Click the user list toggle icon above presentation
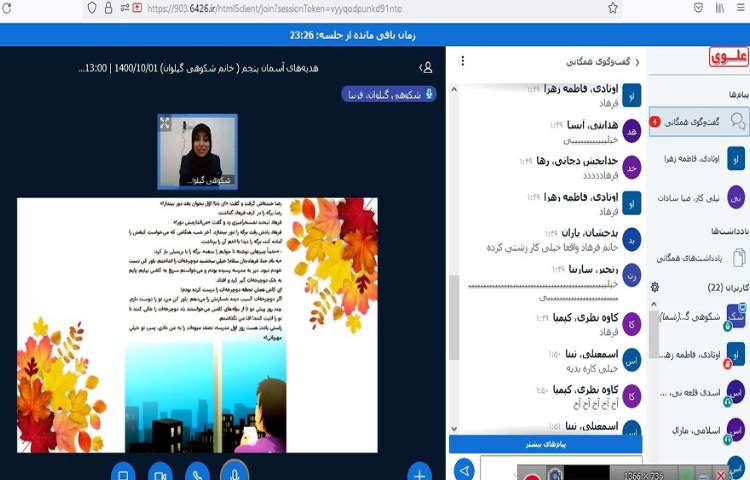The image size is (750, 480). 426,68
